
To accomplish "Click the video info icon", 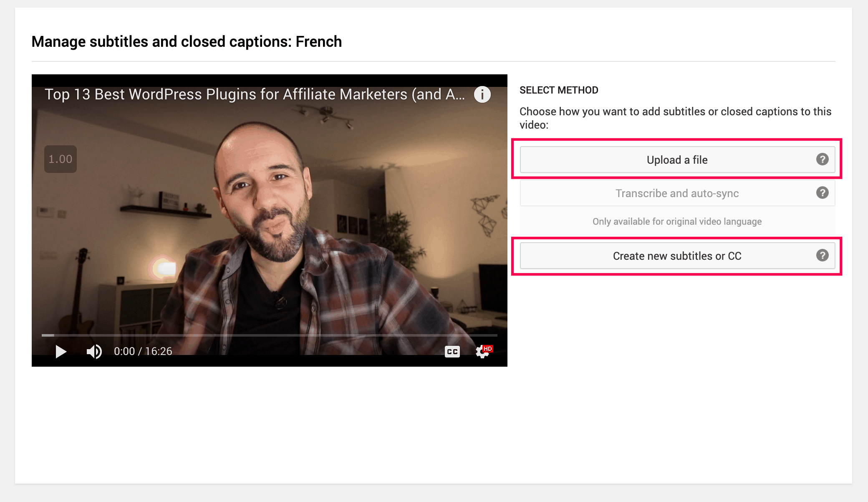I will 482,94.
